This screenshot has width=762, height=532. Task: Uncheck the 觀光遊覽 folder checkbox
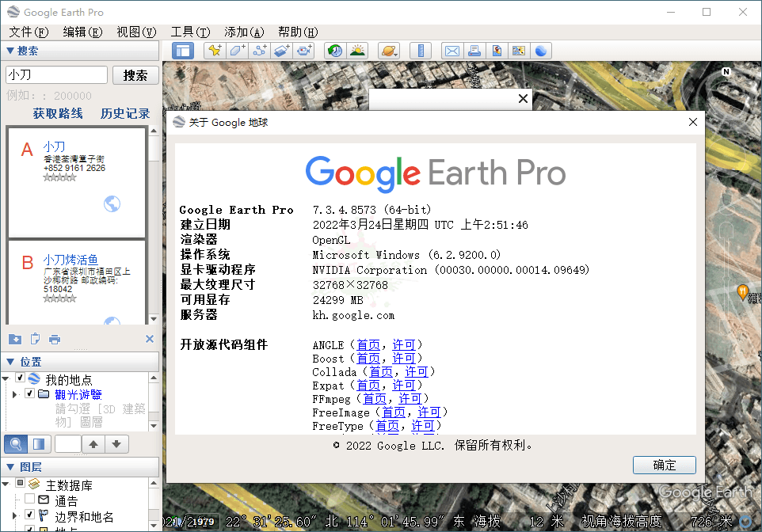(29, 393)
